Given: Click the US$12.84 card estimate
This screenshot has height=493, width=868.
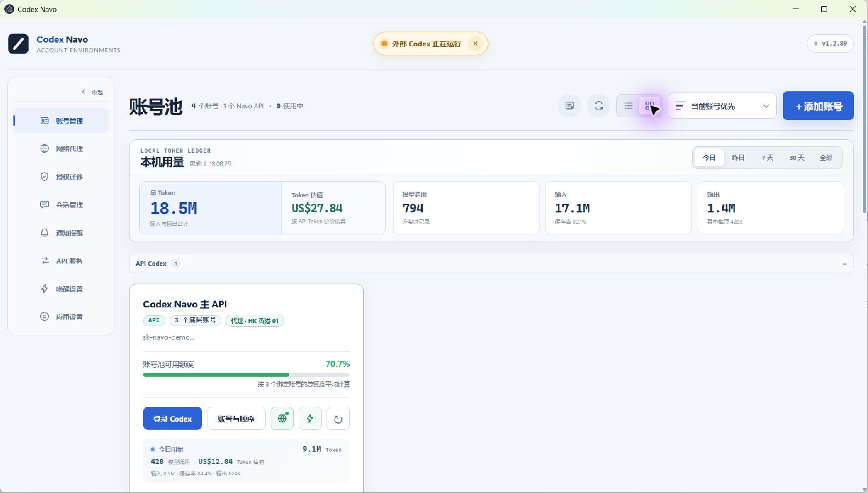Looking at the screenshot, I should point(215,461).
